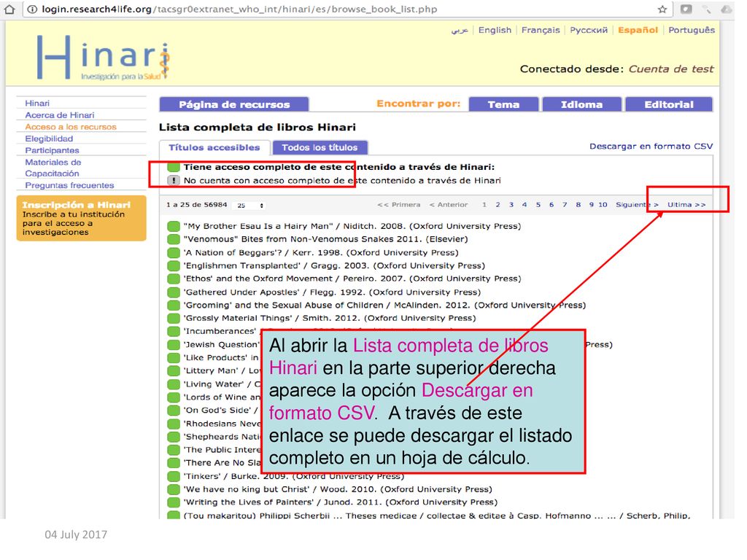The height and width of the screenshot is (560, 747).
Task: Bookmark page with star icon
Action: click(x=662, y=9)
